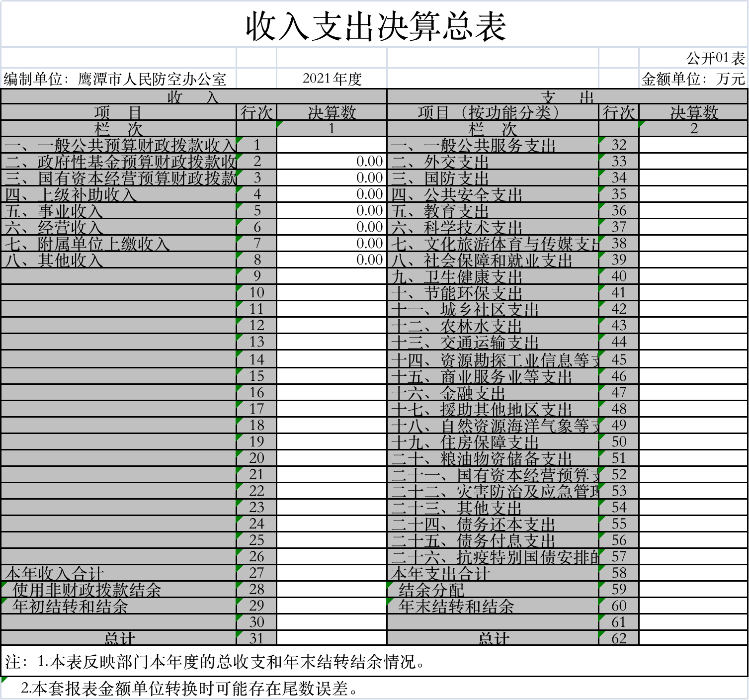Select the 年末结转和结余 cell
This screenshot has height=700, width=749.
(493, 606)
